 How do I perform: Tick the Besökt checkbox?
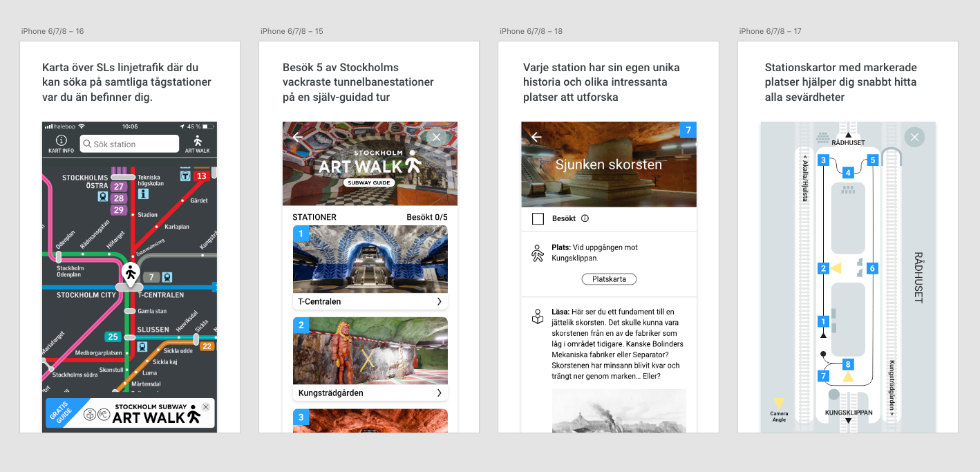tap(538, 219)
